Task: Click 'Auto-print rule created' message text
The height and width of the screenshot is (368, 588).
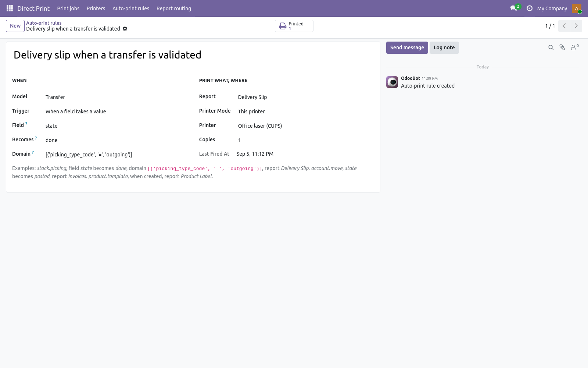Action: (x=428, y=86)
